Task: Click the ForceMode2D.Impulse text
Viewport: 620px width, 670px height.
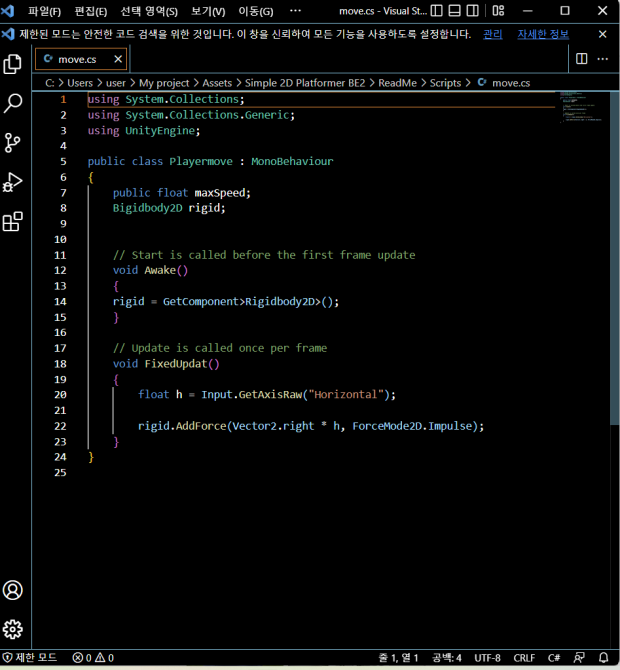Action: (412, 426)
